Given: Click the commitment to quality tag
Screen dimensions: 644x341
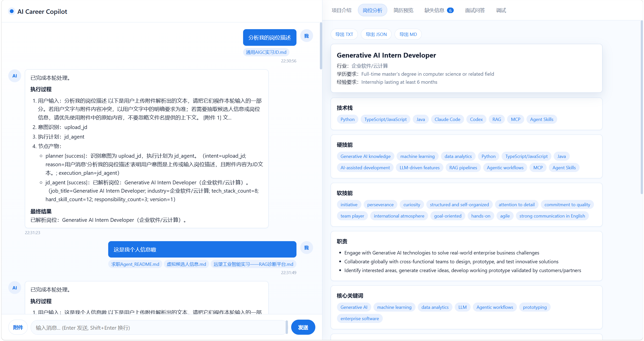Looking at the screenshot, I should click(567, 205).
